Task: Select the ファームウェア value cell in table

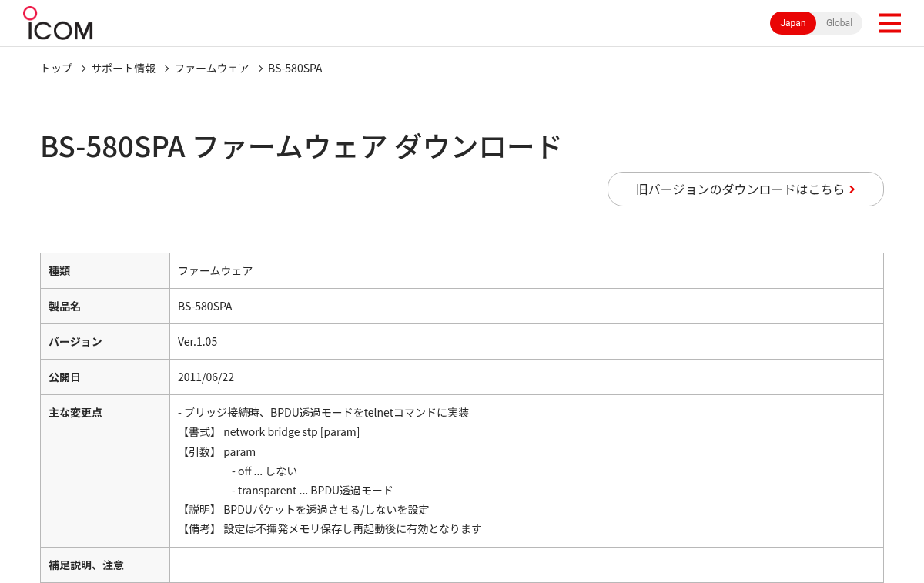Action: pos(526,270)
